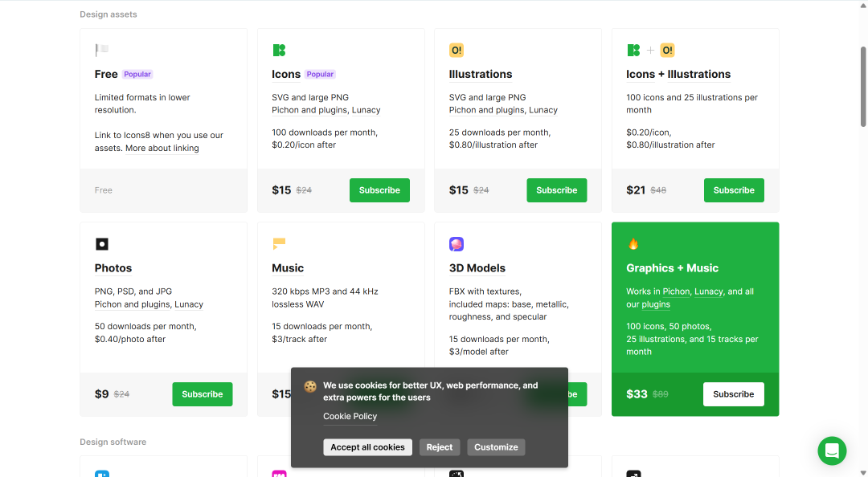Click the yellow Music card icon
This screenshot has width=868, height=477.
(279, 243)
